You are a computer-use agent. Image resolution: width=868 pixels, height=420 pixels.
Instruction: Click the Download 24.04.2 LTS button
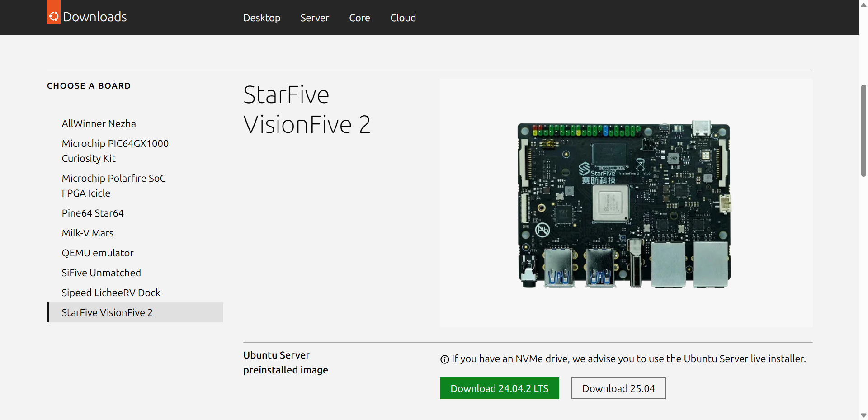[499, 388]
